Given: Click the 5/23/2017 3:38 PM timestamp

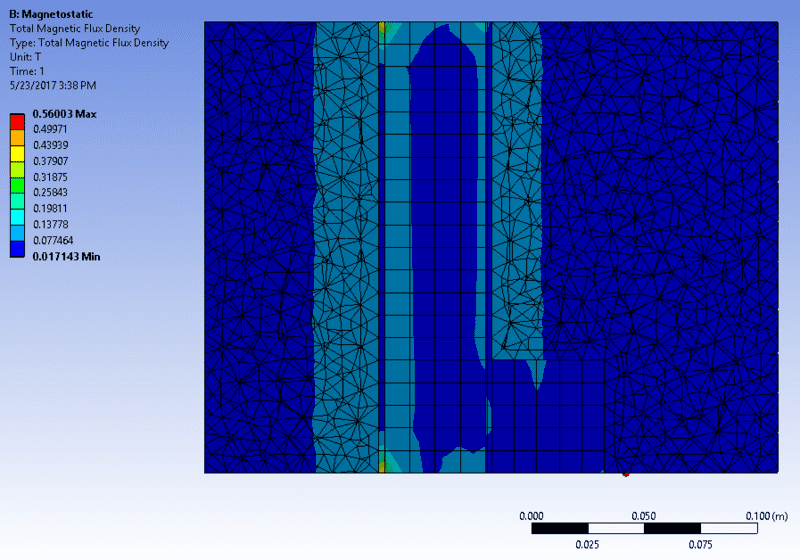Looking at the screenshot, I should click(x=52, y=86).
